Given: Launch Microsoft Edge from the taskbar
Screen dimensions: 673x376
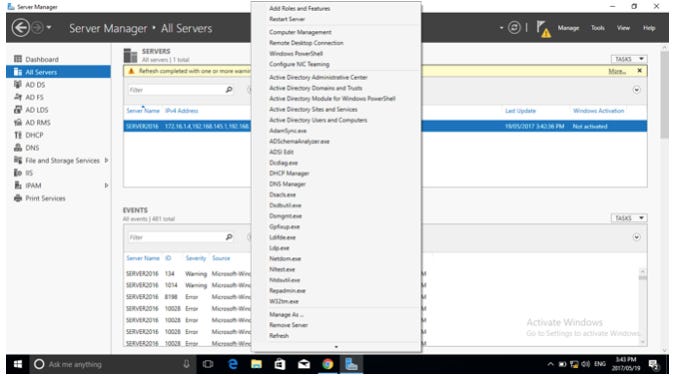Looking at the screenshot, I should click(x=233, y=364).
